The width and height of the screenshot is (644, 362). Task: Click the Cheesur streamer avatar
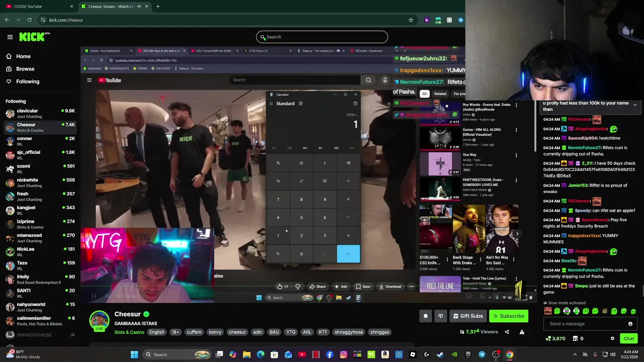coord(99,321)
